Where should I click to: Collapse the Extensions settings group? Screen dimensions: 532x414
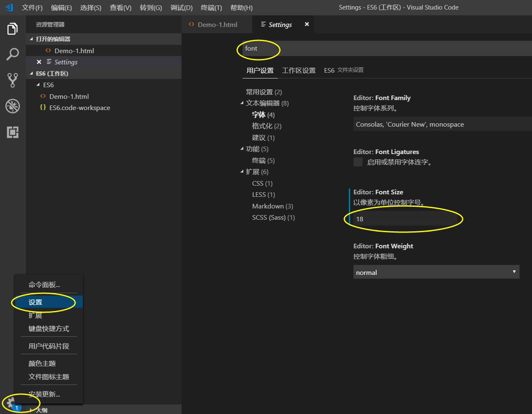pyautogui.click(x=242, y=171)
